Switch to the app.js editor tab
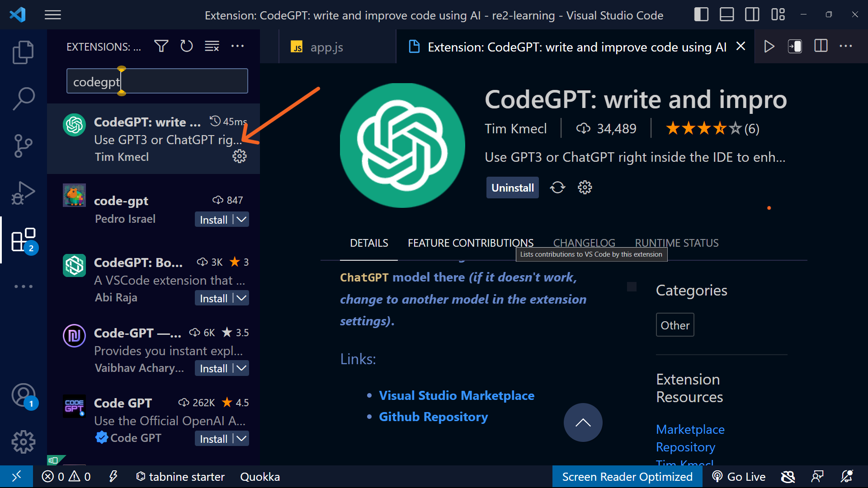868x488 pixels. (326, 47)
